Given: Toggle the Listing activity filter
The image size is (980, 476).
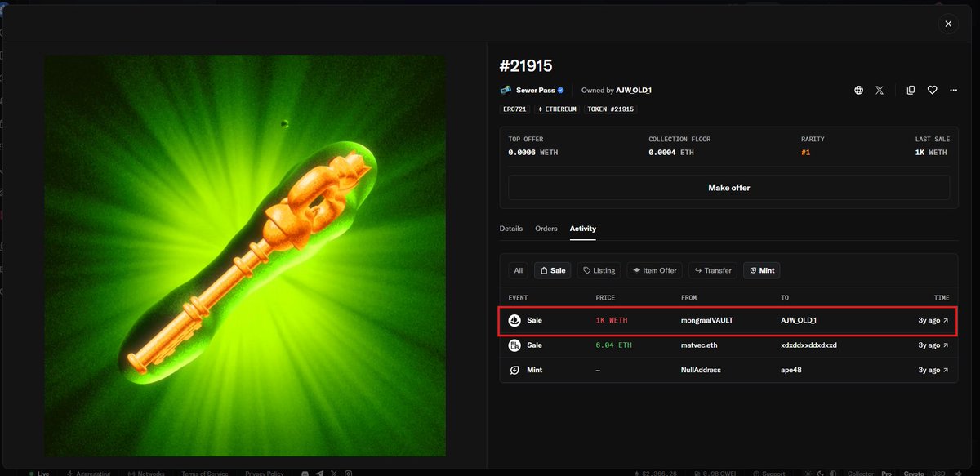Looking at the screenshot, I should point(599,270).
